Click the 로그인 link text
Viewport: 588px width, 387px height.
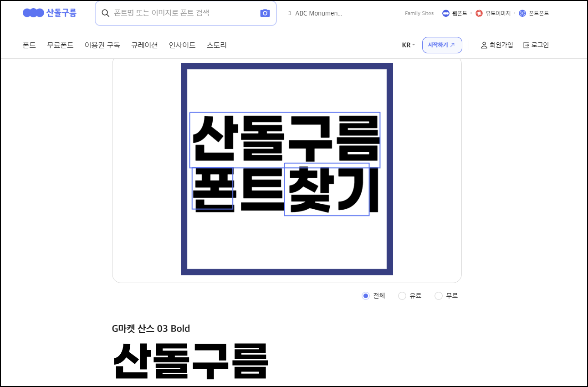coord(540,45)
